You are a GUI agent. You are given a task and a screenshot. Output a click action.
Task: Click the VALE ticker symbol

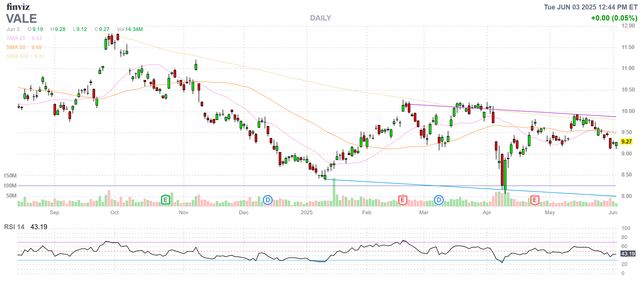22,19
